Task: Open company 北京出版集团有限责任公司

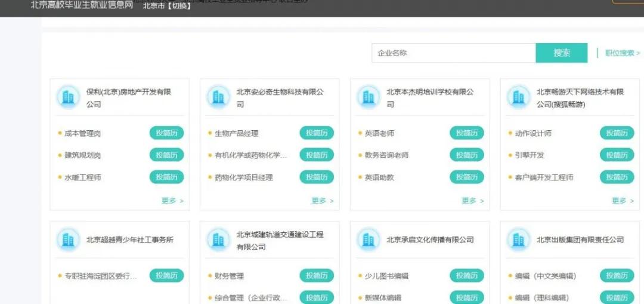Action: tap(580, 240)
